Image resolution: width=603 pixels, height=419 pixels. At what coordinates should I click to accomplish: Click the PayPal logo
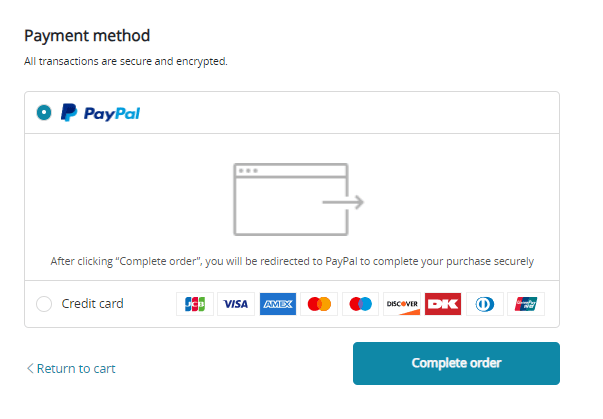click(x=100, y=113)
